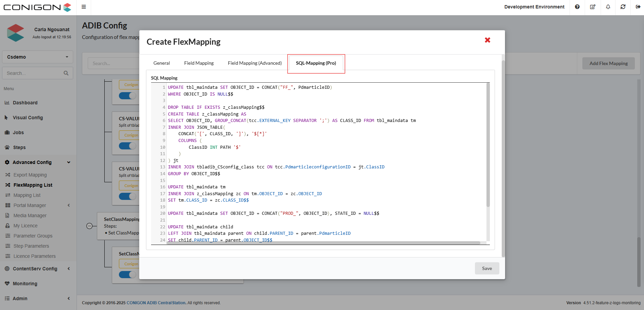Click the hamburger menu icon in header
Screen dimensions: 644x310
[84, 7]
